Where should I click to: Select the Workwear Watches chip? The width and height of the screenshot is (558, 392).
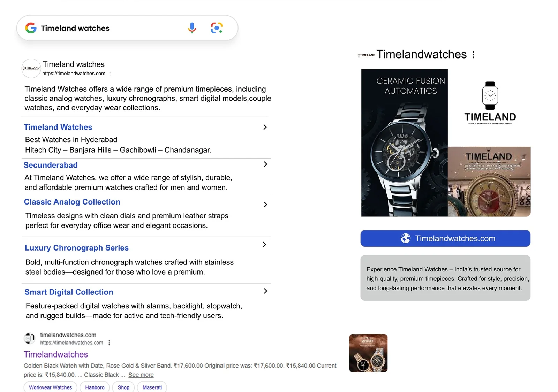(x=51, y=387)
